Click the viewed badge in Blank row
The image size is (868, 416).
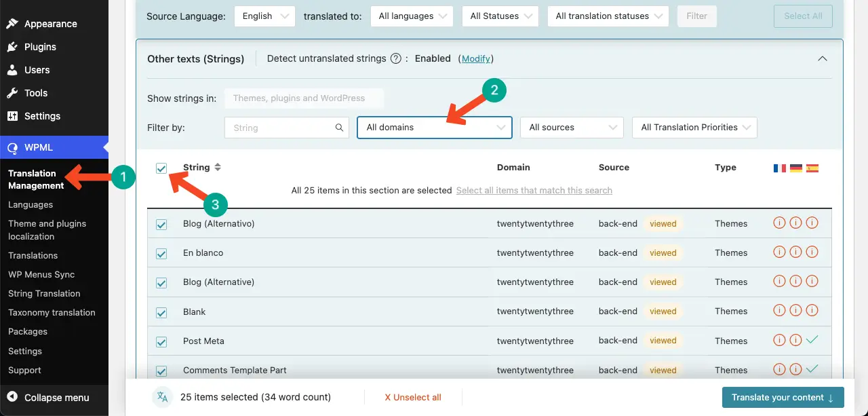tap(663, 311)
